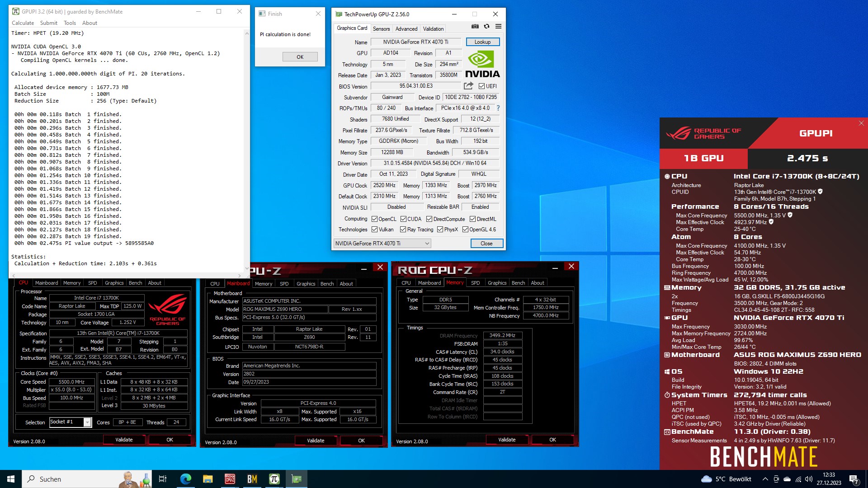The width and height of the screenshot is (868, 488).
Task: Toggle OpenCL checkbox
Action: pyautogui.click(x=374, y=219)
